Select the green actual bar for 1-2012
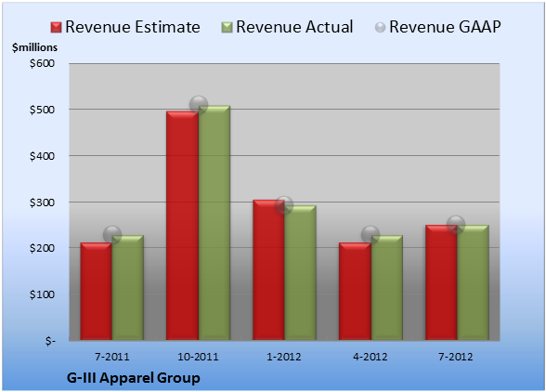Image resolution: width=546 pixels, height=392 pixels. pyautogui.click(x=300, y=272)
